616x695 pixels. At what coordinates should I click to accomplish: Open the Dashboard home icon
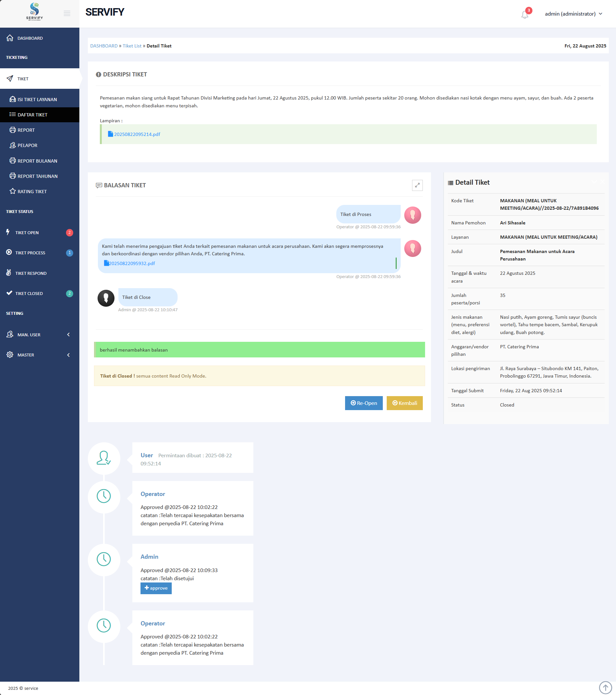point(10,38)
